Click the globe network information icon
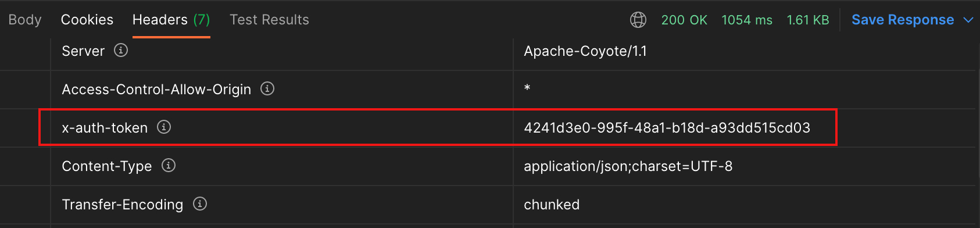 638,20
